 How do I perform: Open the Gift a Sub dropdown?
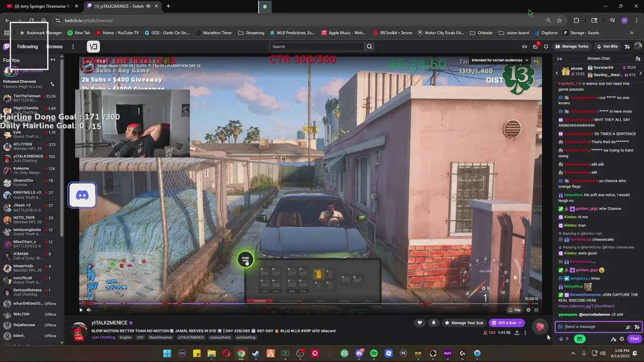(507, 323)
